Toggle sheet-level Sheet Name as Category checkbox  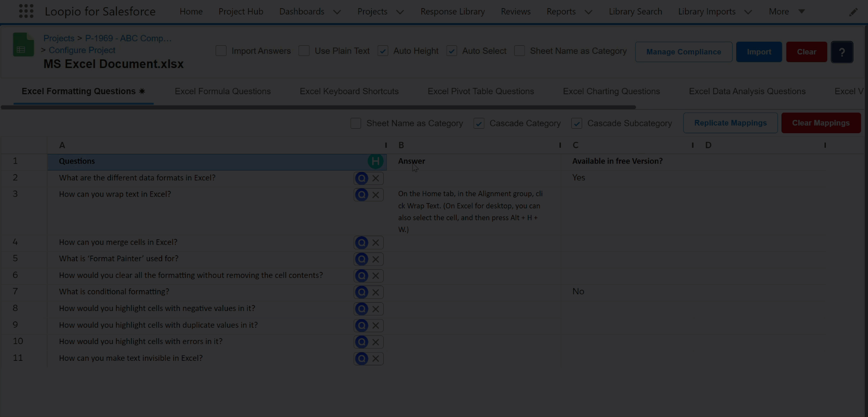(x=356, y=123)
